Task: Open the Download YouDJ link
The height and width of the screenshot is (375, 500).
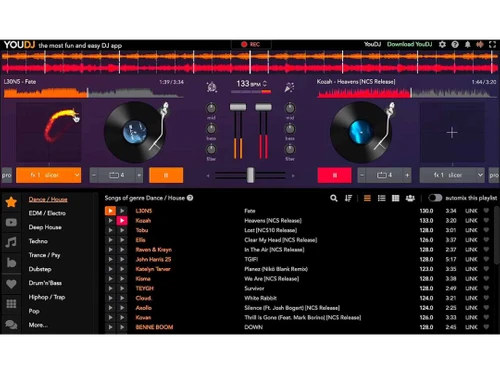Action: coord(409,44)
